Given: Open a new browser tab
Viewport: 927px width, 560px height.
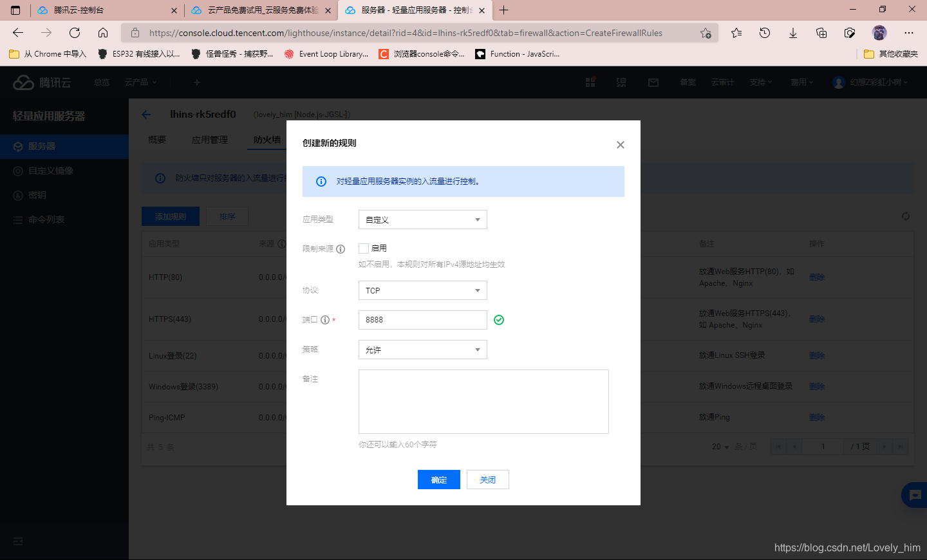Looking at the screenshot, I should pos(504,10).
